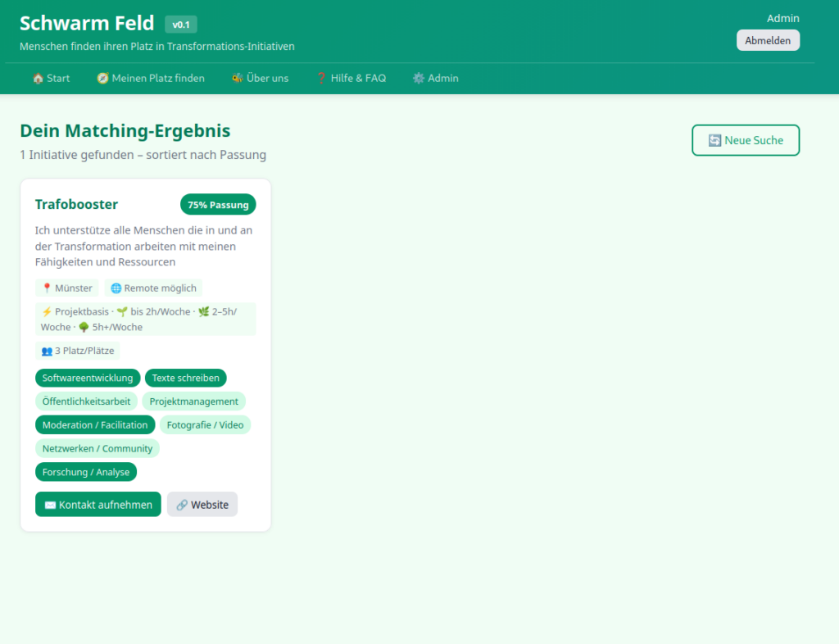This screenshot has width=839, height=644.
Task: Click the gear icon beside Admin menu
Action: coord(419,78)
